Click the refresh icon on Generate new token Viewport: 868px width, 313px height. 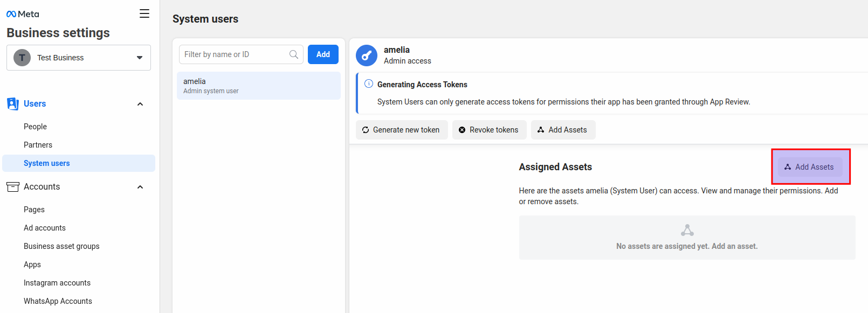pyautogui.click(x=366, y=130)
